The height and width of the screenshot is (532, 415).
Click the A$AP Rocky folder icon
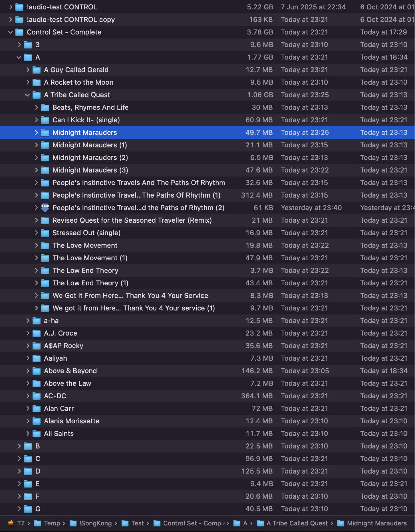37,346
